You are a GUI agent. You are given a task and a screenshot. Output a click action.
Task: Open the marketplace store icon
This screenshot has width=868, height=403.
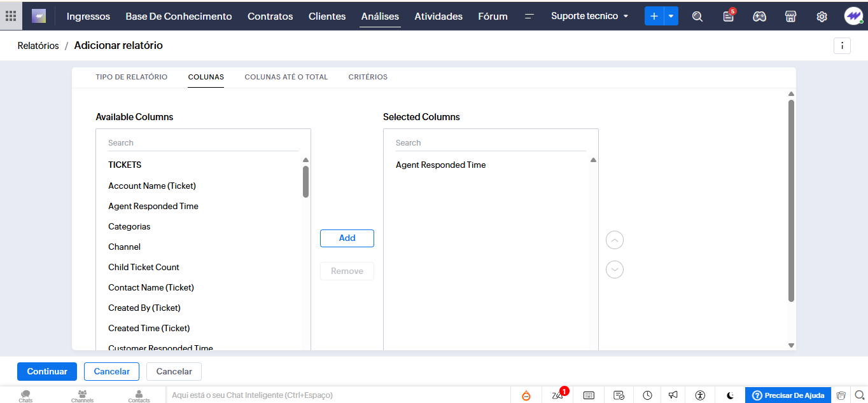[790, 17]
